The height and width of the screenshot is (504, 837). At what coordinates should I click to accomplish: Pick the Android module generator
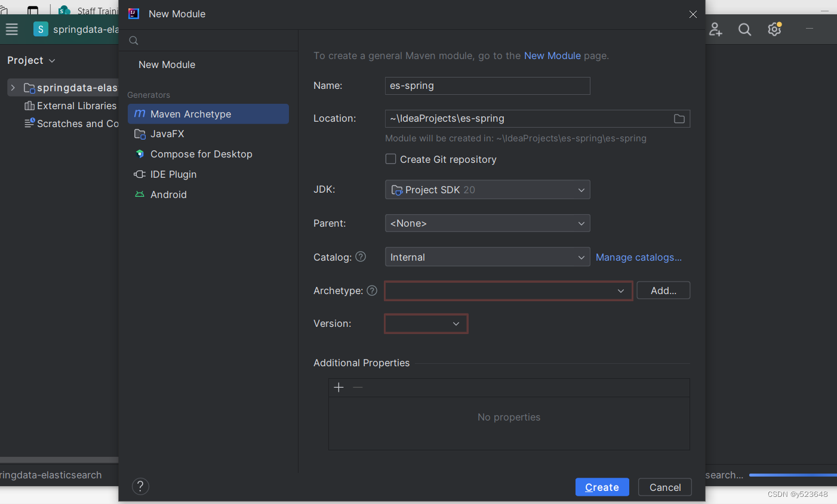(167, 194)
